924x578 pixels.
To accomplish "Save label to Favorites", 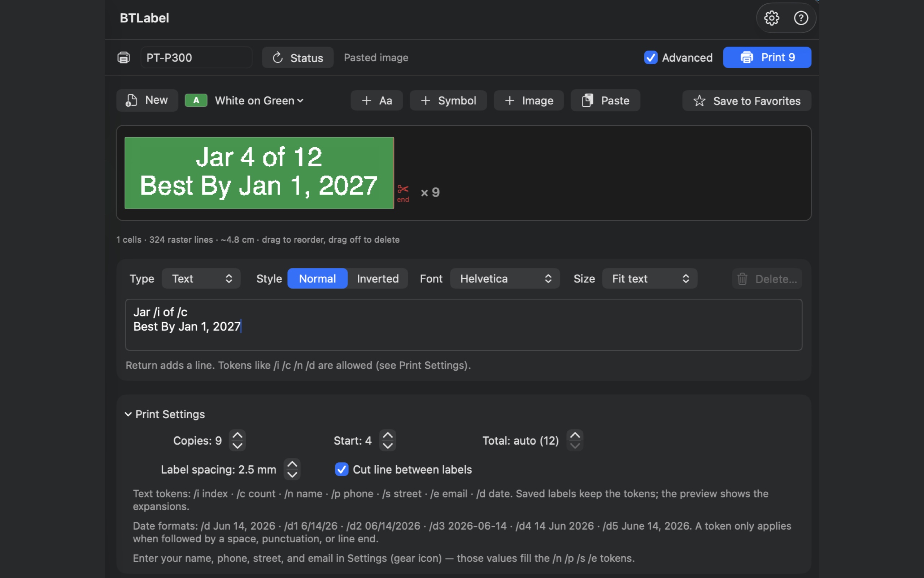I will click(x=746, y=100).
